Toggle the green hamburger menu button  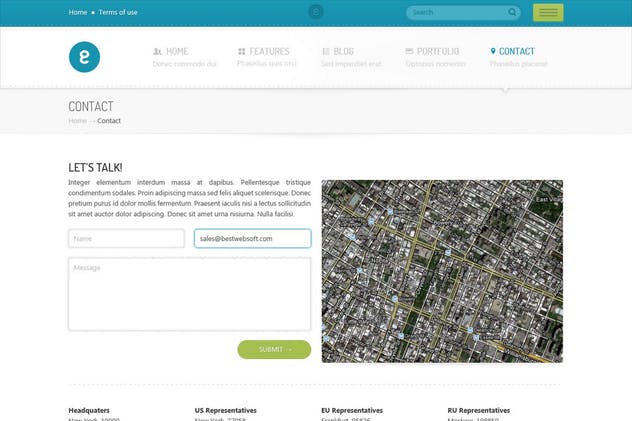click(548, 12)
